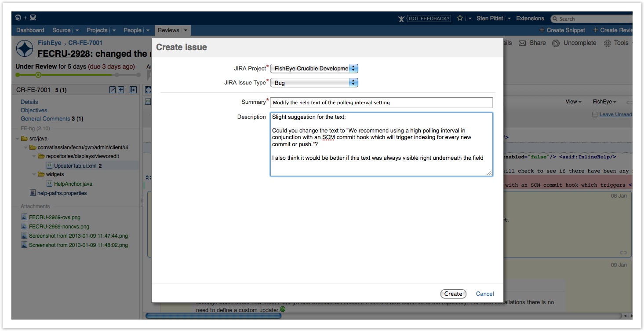Image resolution: width=644 pixels, height=331 pixels.
Task: Open the JIRA Issue Type dropdown
Action: pyautogui.click(x=314, y=82)
